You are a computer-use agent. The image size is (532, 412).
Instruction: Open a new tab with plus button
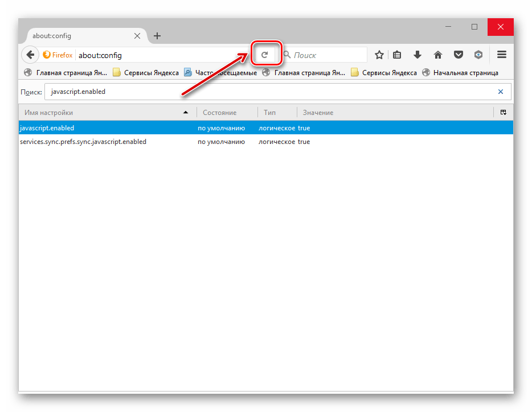(x=157, y=36)
